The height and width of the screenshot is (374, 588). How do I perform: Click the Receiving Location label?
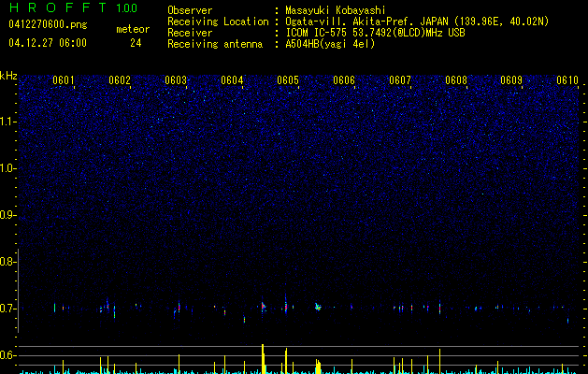tap(218, 22)
